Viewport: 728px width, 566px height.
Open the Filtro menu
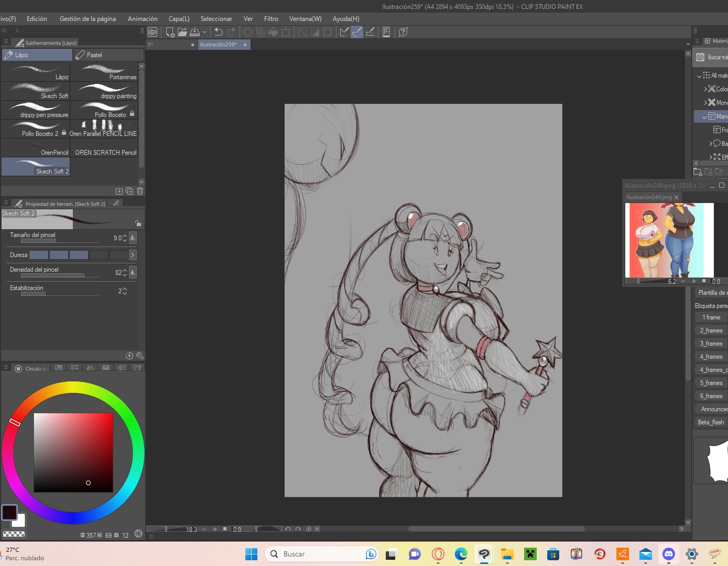point(271,19)
